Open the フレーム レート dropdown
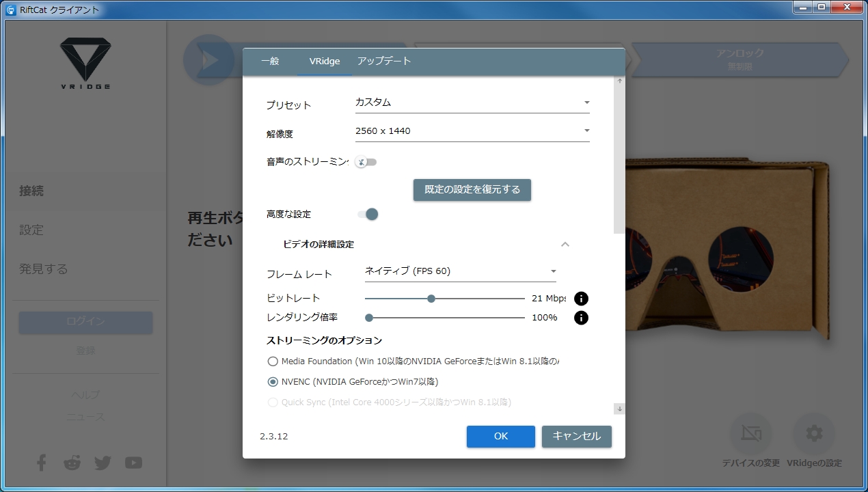Viewport: 868px width, 492px height. click(x=461, y=271)
